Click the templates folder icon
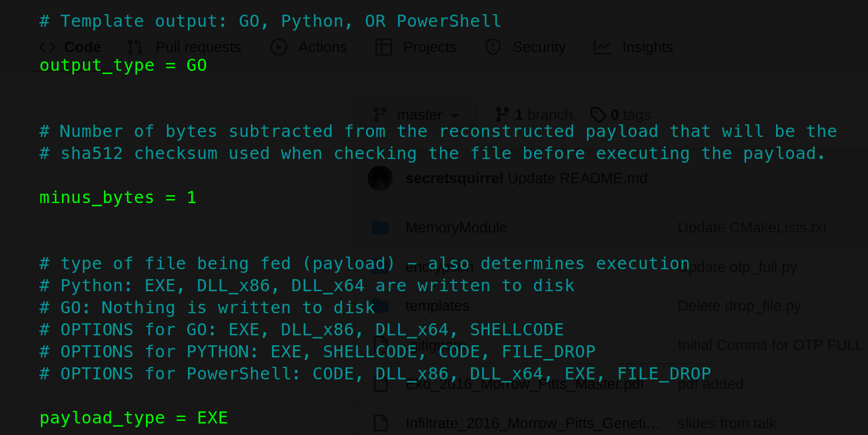 [380, 306]
